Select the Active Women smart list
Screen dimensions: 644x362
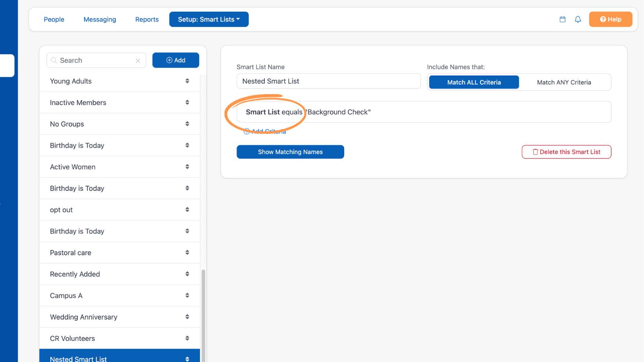120,167
